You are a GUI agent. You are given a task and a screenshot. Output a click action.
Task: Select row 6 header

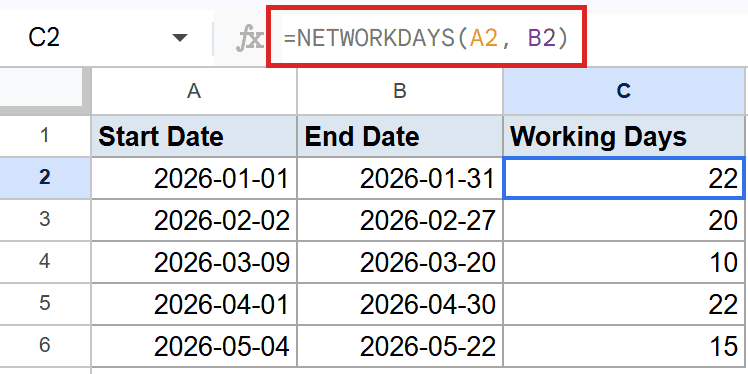coord(45,345)
